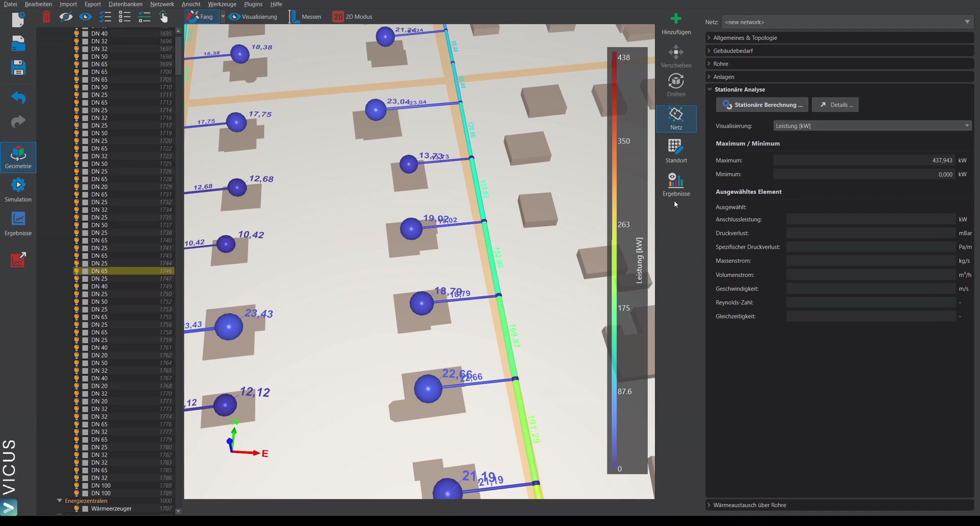The image size is (980, 526).
Task: Open the Fang options dropdown arrow
Action: tap(223, 17)
